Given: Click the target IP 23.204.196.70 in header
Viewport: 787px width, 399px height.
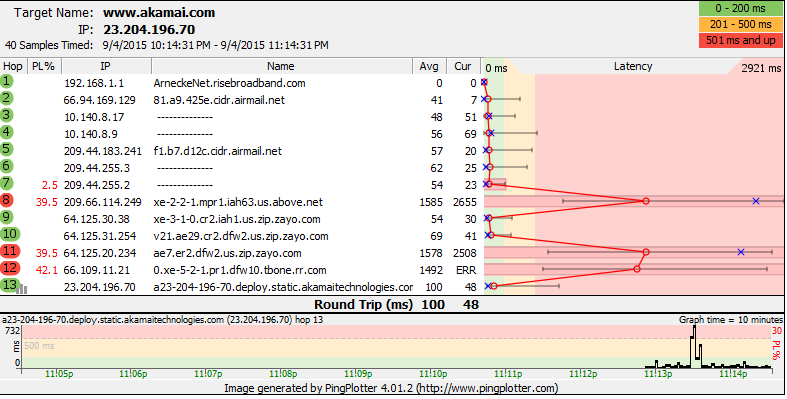Looking at the screenshot, I should (x=149, y=29).
